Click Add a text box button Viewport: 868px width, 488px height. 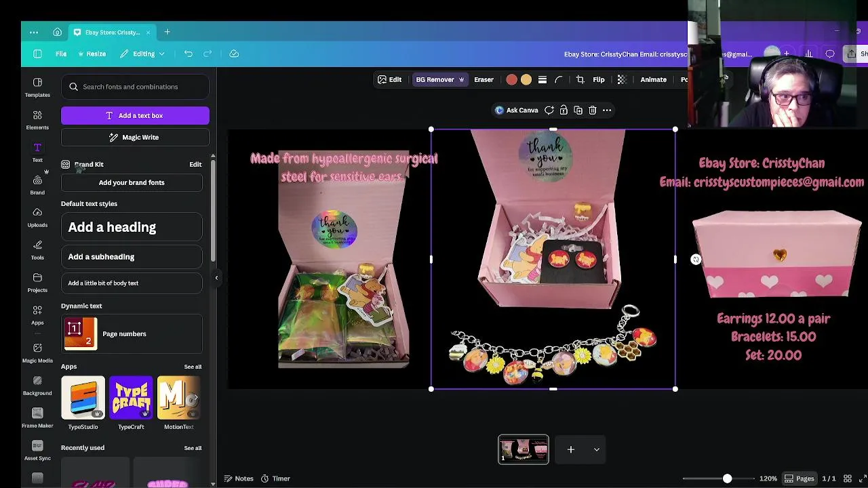[135, 115]
